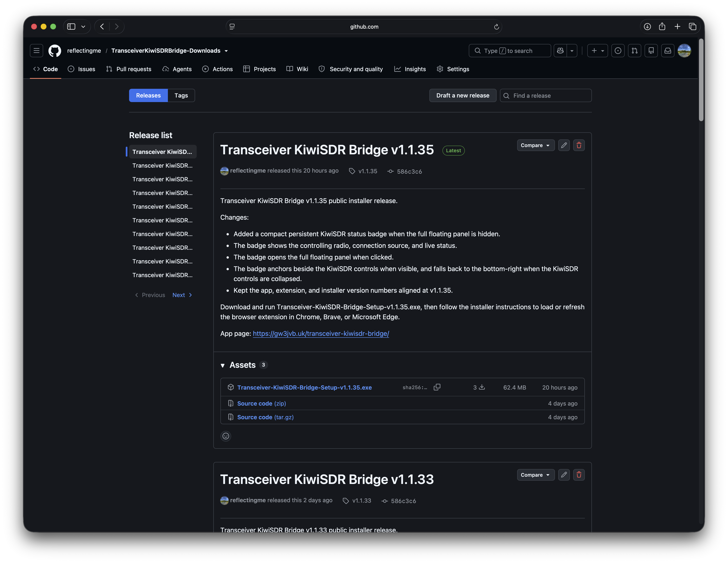The image size is (728, 563).
Task: Open a new Safari tab
Action: [x=677, y=27]
